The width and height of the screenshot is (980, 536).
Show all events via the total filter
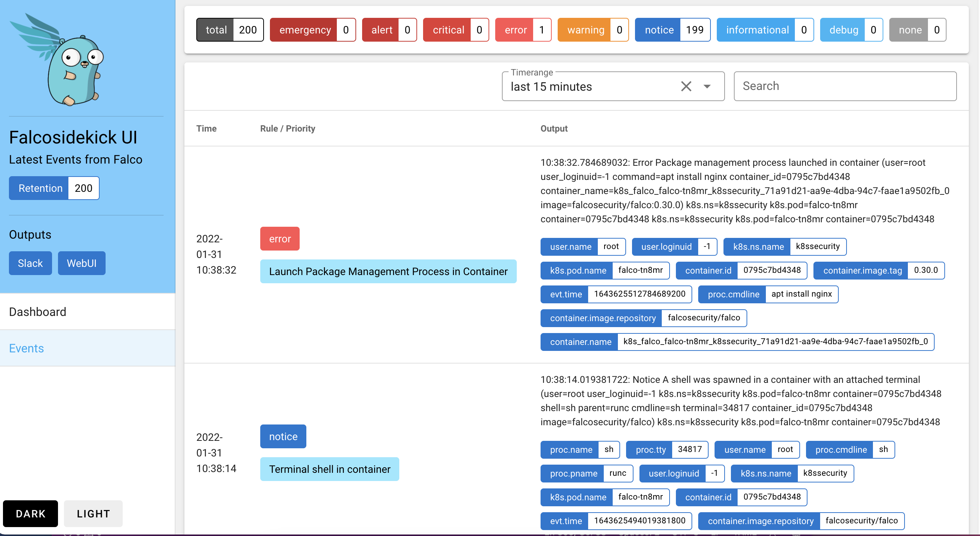tap(229, 30)
